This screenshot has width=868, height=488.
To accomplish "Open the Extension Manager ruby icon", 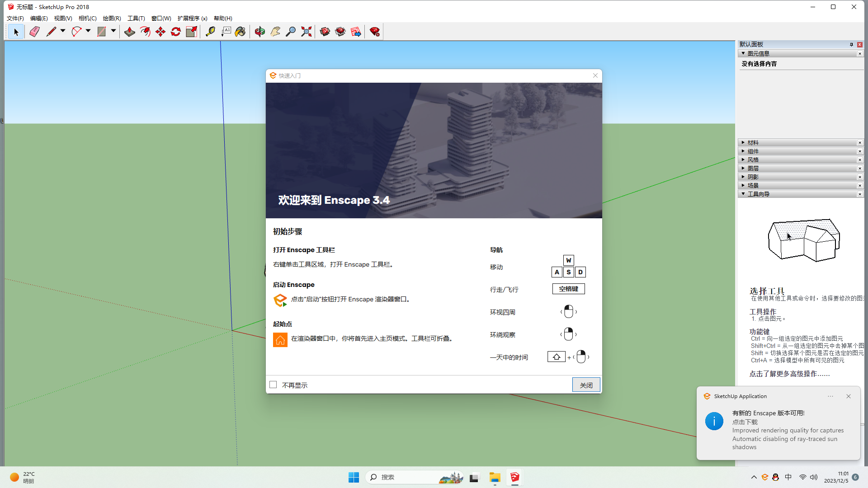I will pos(374,32).
